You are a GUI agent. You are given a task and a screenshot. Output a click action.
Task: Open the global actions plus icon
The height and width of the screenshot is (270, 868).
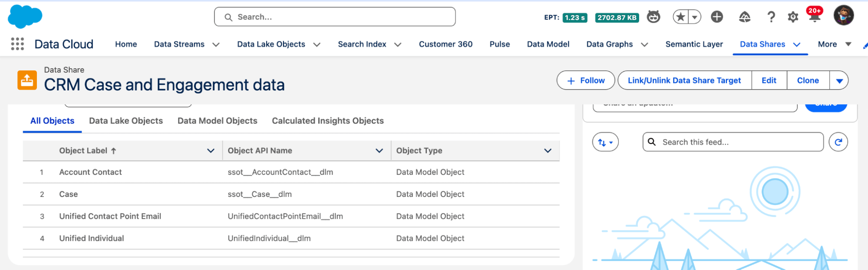(717, 17)
